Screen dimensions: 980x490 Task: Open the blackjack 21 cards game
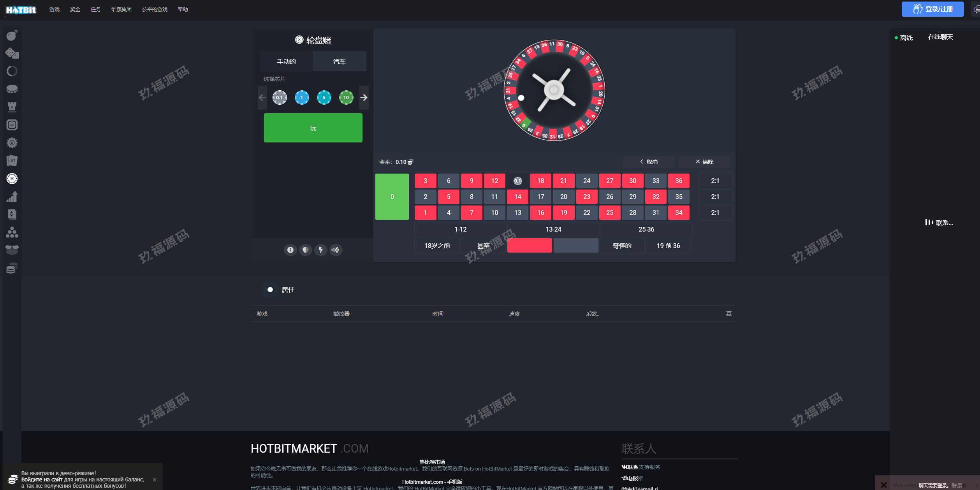(x=12, y=160)
